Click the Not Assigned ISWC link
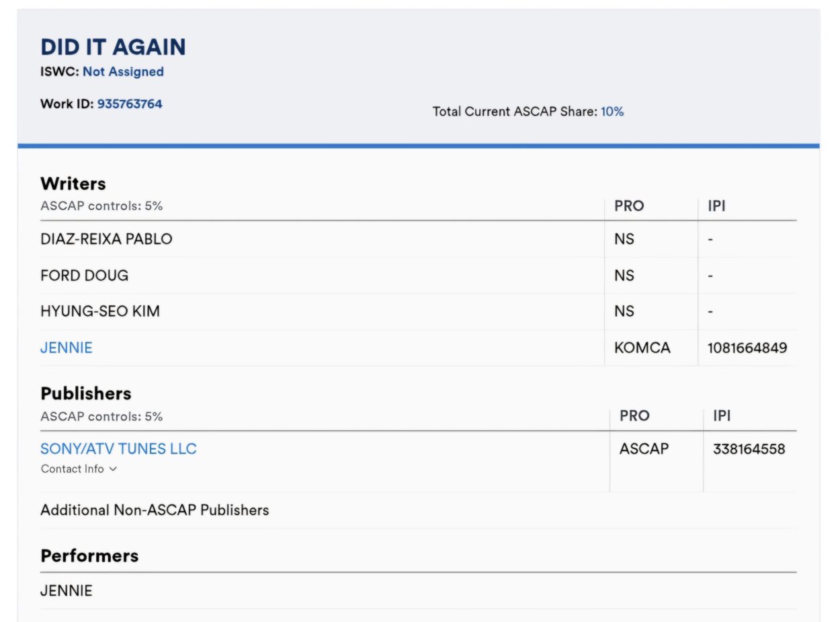Screen dimensions: 840x622 124,71
